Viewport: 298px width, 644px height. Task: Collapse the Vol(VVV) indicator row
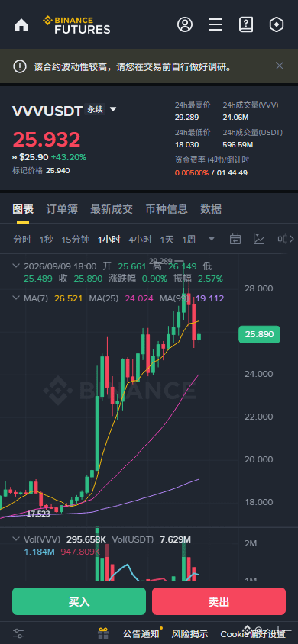pos(16,539)
